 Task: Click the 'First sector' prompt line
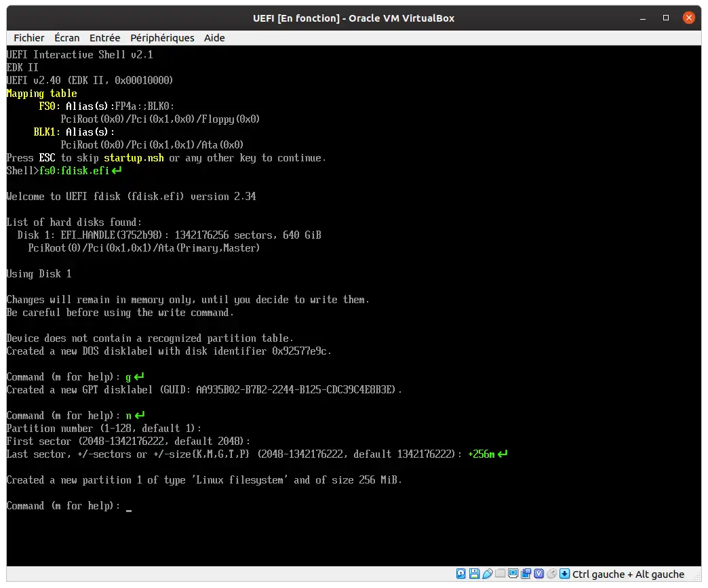click(128, 442)
